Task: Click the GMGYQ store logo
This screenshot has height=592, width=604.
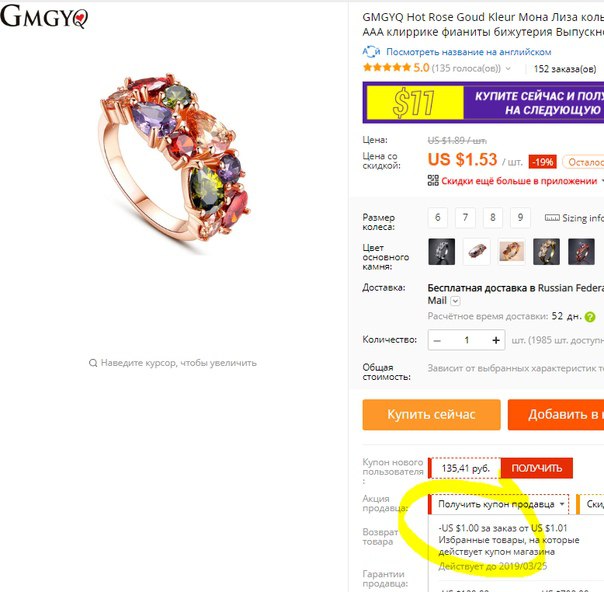Action: (44, 16)
